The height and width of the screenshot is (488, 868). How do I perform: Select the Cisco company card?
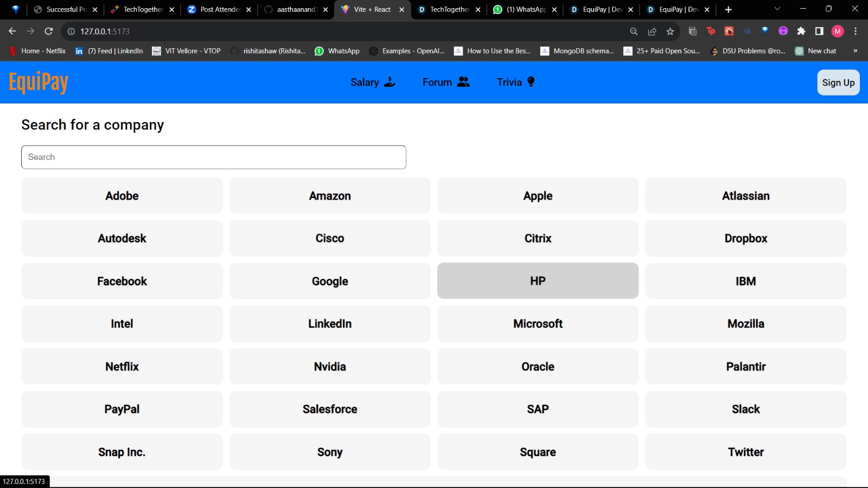click(x=330, y=239)
